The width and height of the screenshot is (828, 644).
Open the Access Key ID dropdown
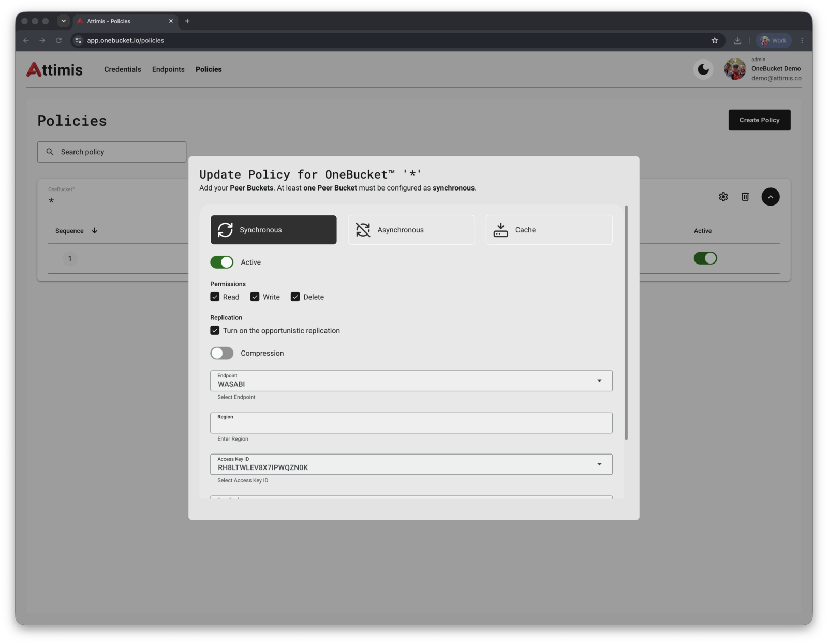click(x=411, y=464)
